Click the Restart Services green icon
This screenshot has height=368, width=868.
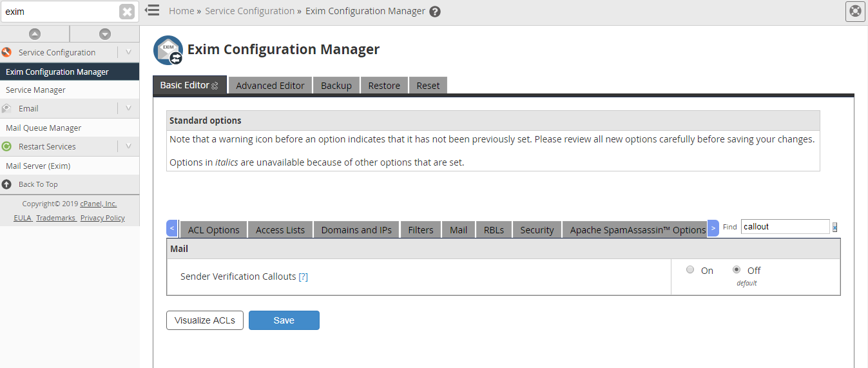(6, 146)
